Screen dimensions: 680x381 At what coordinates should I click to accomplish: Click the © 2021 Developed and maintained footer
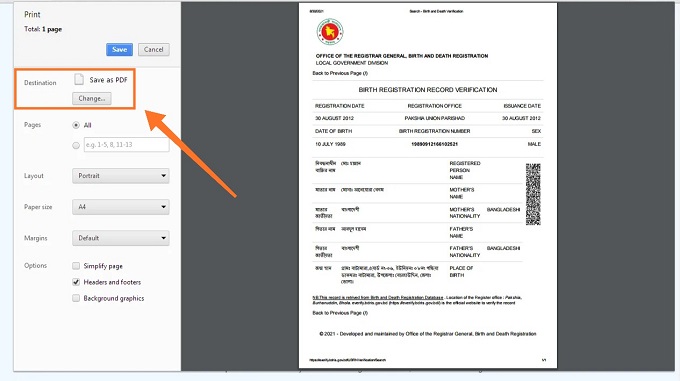point(428,334)
